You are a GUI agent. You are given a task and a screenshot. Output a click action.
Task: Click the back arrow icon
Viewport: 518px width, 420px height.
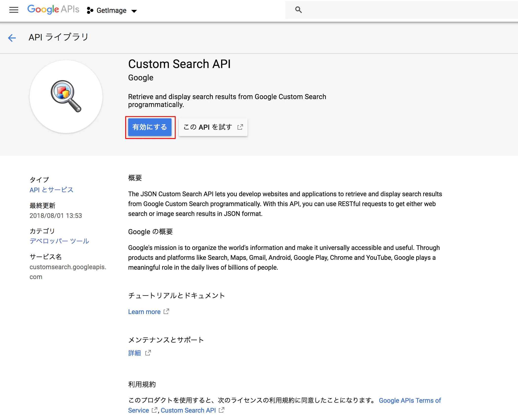pyautogui.click(x=12, y=38)
